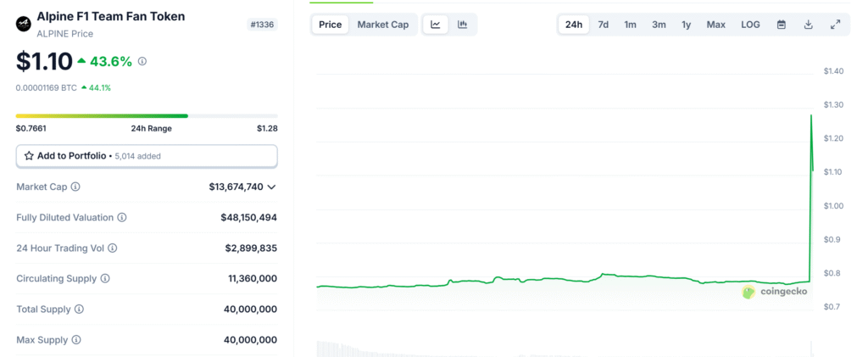
Task: Click the info icon next to Circulating Supply
Action: (x=105, y=278)
